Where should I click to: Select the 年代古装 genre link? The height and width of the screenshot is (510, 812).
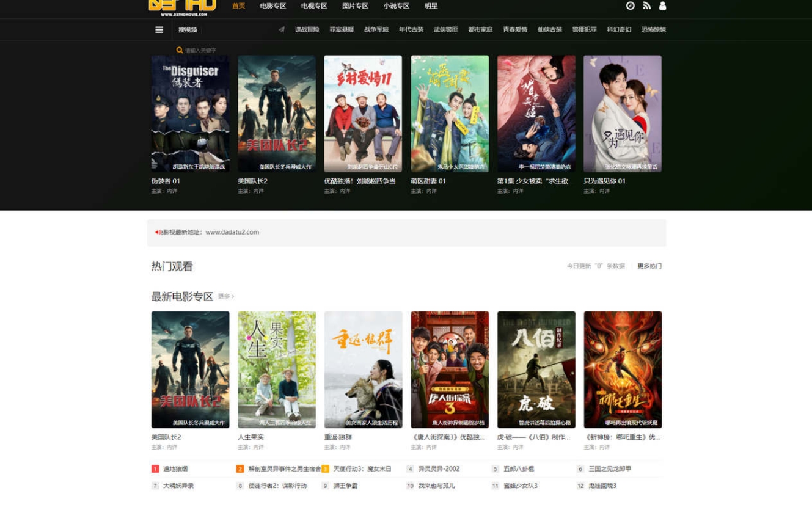tap(411, 29)
